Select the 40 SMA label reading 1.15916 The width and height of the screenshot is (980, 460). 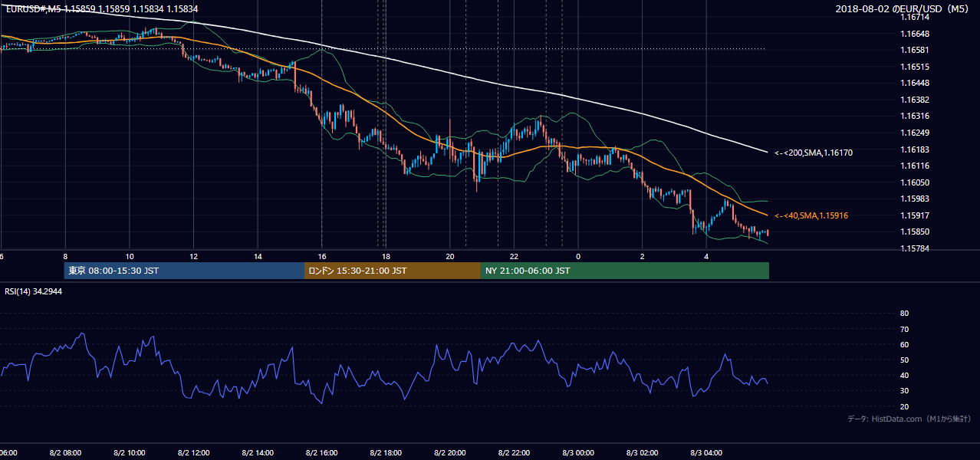(x=811, y=215)
